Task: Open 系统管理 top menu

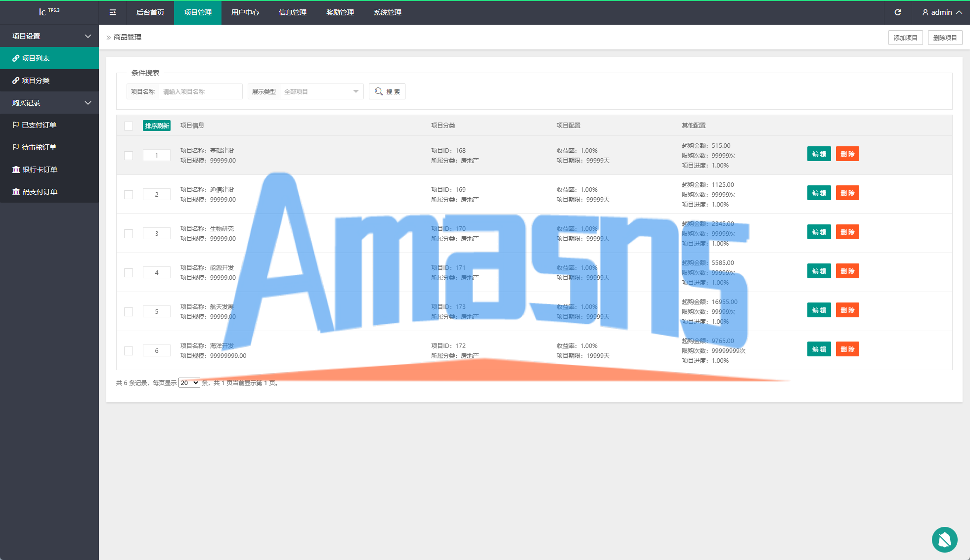Action: point(388,12)
